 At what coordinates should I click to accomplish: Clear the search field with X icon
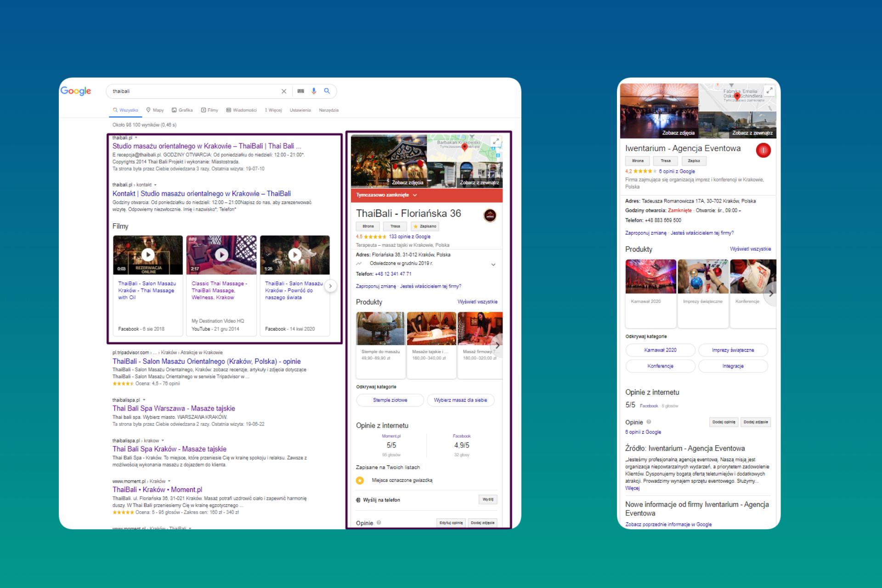point(284,91)
